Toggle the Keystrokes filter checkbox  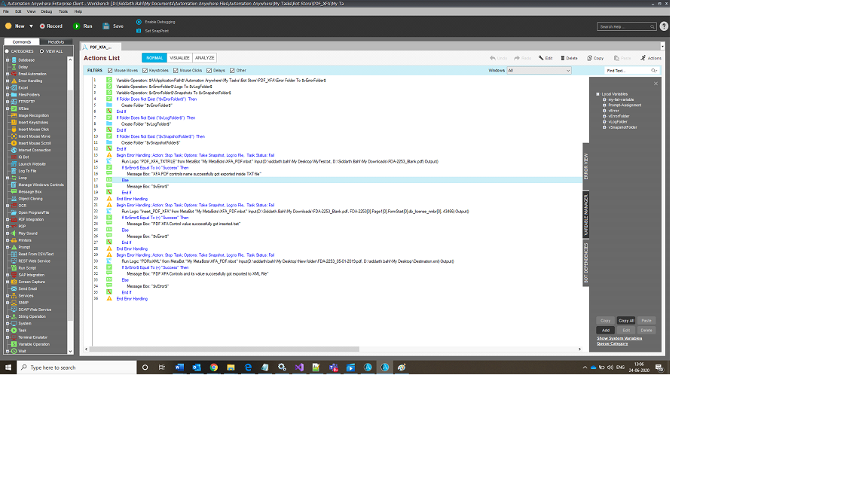(145, 70)
